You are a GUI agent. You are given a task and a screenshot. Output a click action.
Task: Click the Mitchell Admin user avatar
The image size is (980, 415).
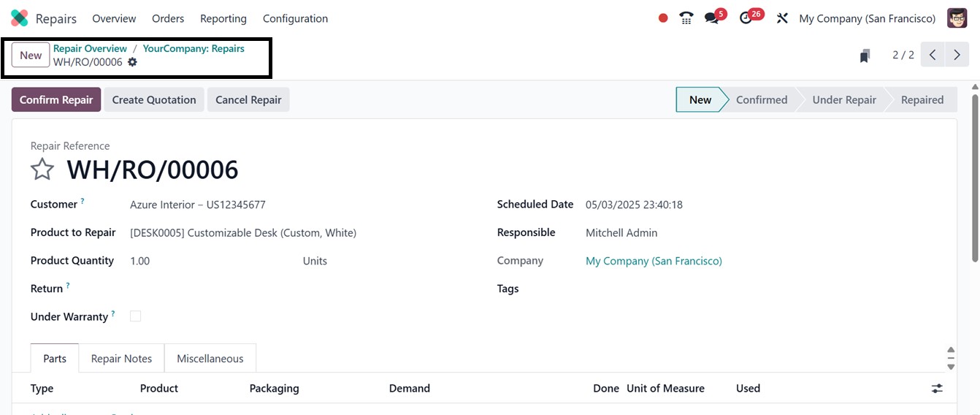click(x=957, y=18)
